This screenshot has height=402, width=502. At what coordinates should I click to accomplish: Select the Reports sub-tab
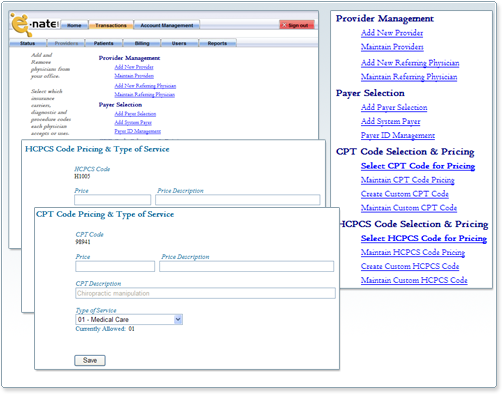point(217,43)
